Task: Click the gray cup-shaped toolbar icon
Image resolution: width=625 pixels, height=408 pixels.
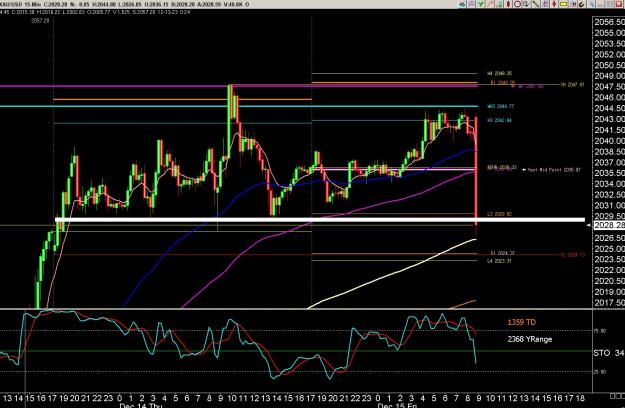Action: point(526,4)
